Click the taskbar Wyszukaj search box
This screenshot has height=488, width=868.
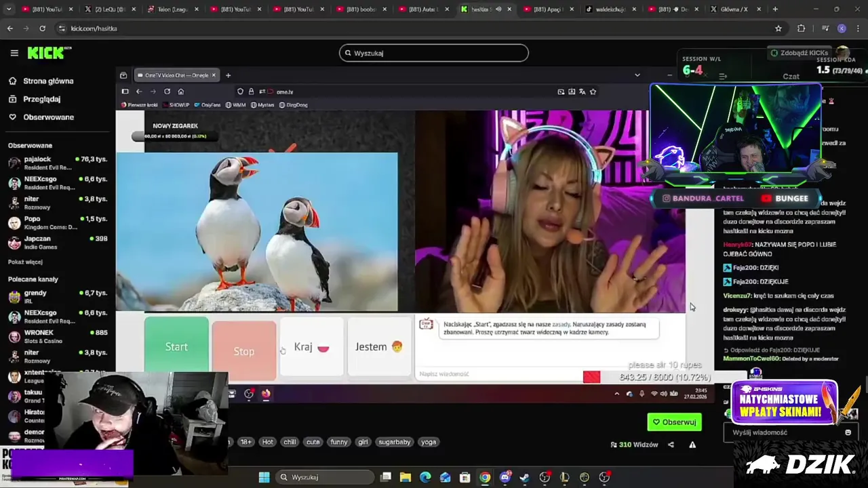click(325, 477)
